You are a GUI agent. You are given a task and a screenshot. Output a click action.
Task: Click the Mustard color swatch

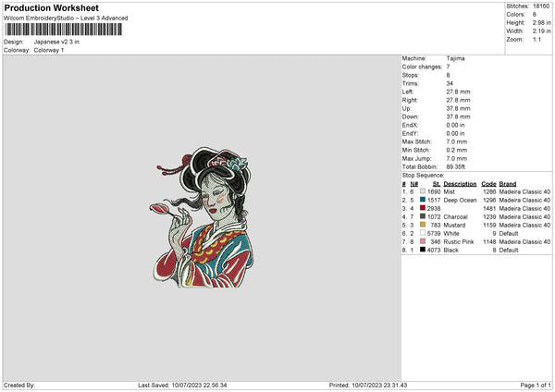(423, 225)
